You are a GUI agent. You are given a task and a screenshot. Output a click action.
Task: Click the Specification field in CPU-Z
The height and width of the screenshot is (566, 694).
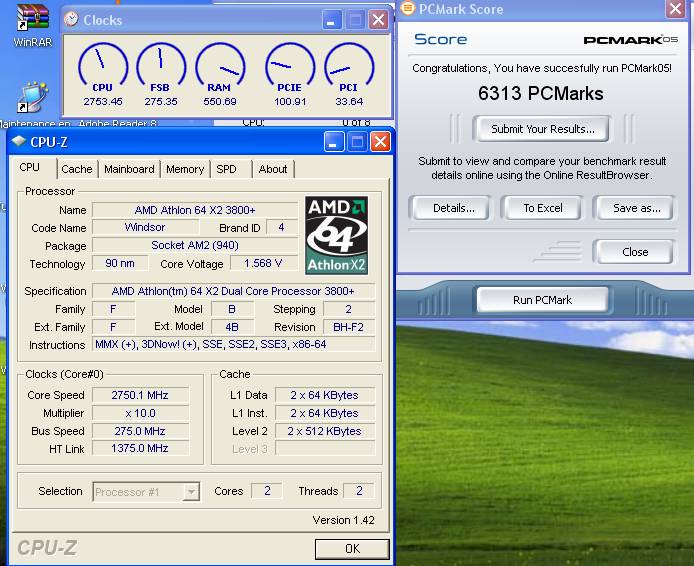tap(233, 291)
